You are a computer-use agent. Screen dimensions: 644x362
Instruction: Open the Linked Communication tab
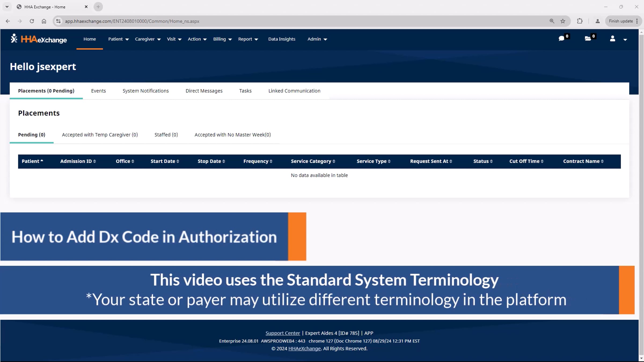pos(294,91)
